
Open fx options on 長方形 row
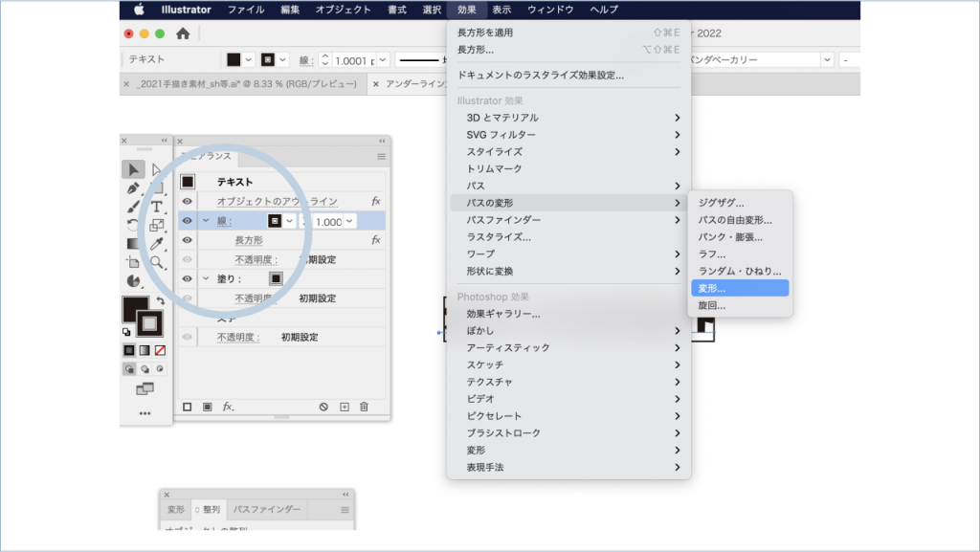(x=375, y=240)
